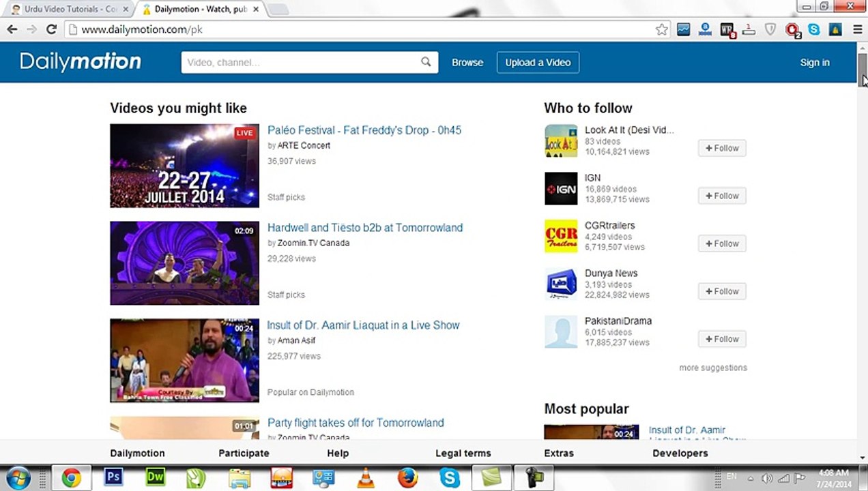Open the CGRtrailers channel avatar
This screenshot has width=868, height=491.
point(561,237)
